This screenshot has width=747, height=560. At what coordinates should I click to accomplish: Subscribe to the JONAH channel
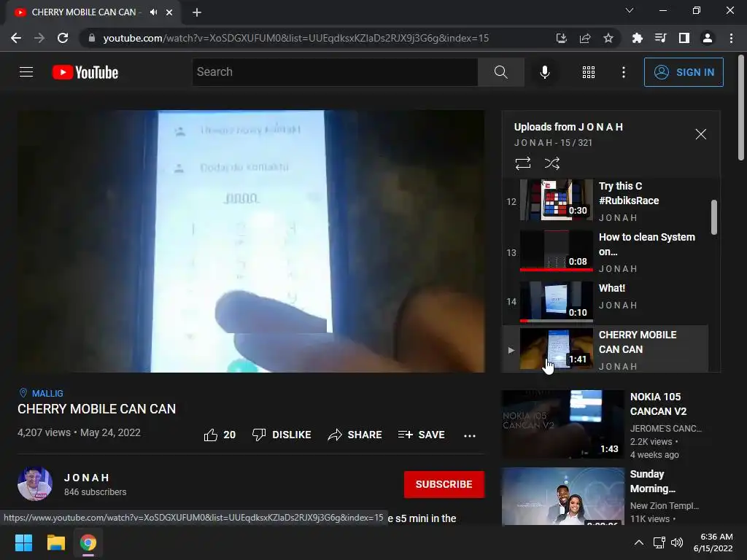[x=444, y=484]
